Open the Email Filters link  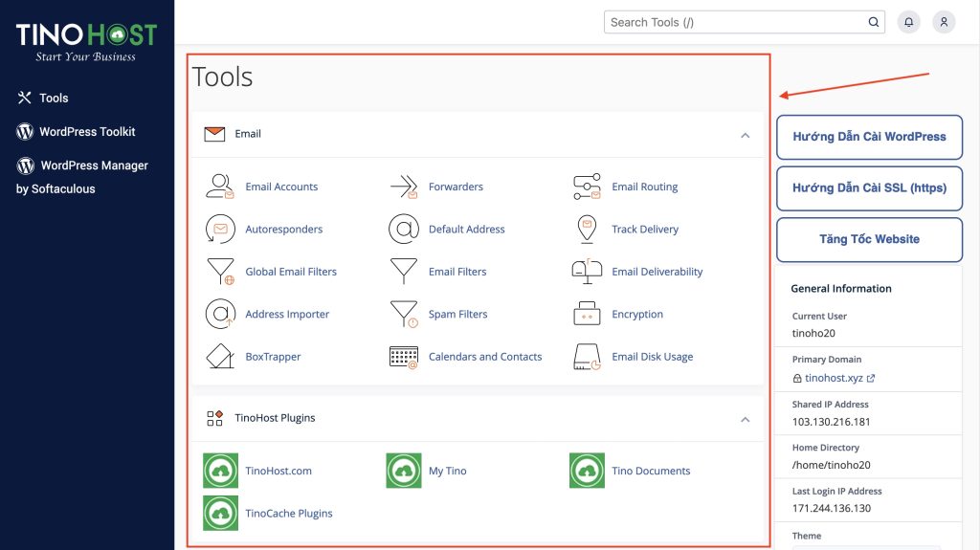tap(457, 272)
